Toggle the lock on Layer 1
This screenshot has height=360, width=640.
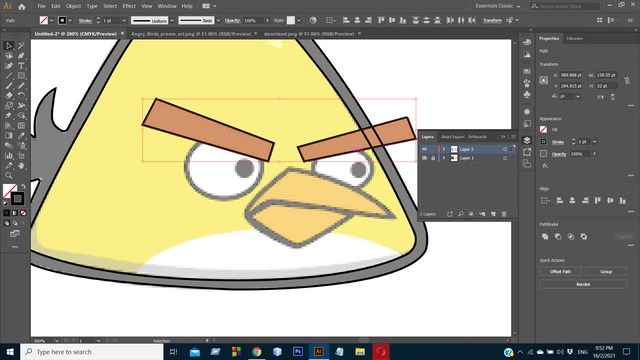click(433, 158)
